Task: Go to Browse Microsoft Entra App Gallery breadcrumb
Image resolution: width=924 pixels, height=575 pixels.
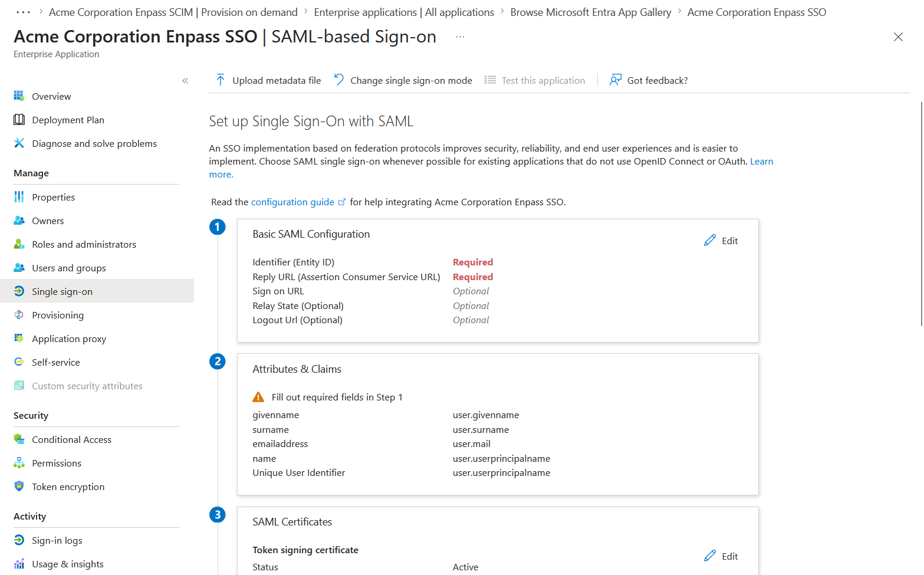Action: [591, 12]
